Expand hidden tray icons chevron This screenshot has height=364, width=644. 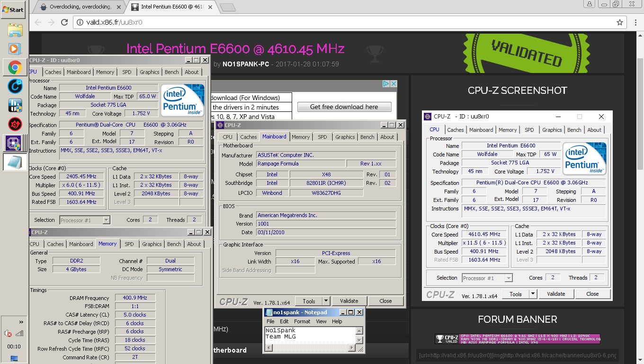coord(21,322)
